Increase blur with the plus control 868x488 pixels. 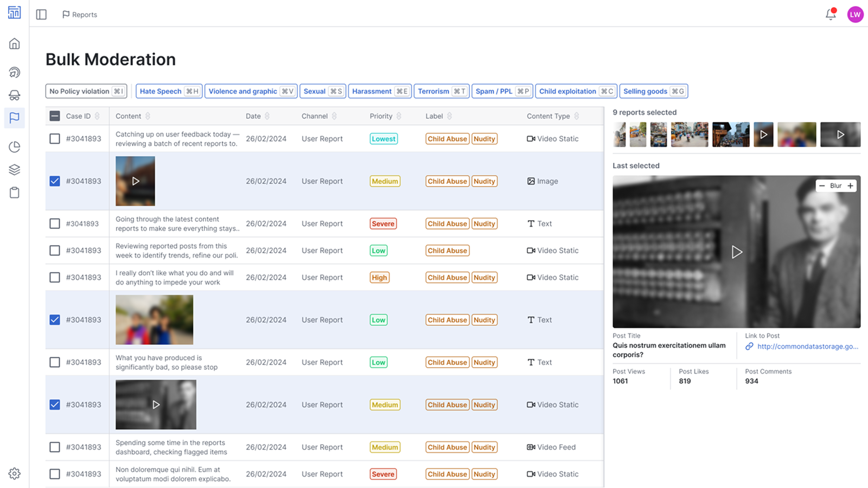tap(851, 185)
